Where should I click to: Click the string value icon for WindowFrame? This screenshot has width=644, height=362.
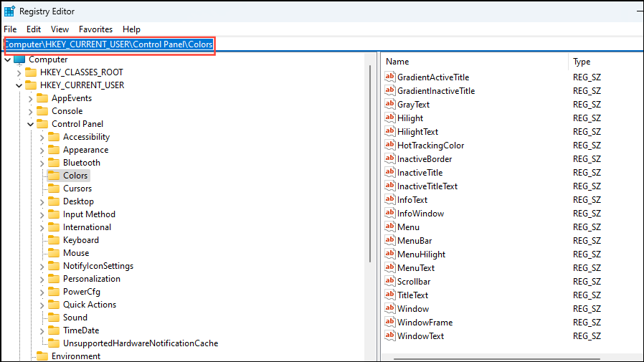point(389,322)
